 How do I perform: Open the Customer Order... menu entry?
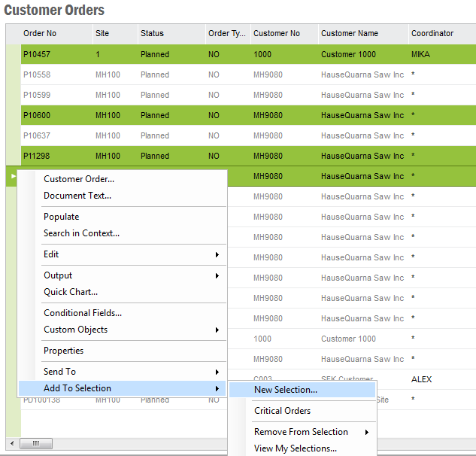[x=79, y=179]
